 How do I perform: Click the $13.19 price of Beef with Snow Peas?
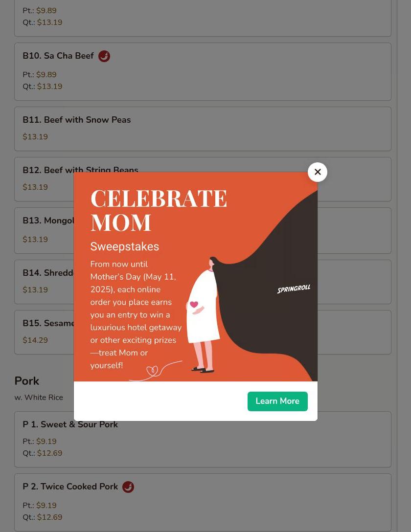pos(35,137)
